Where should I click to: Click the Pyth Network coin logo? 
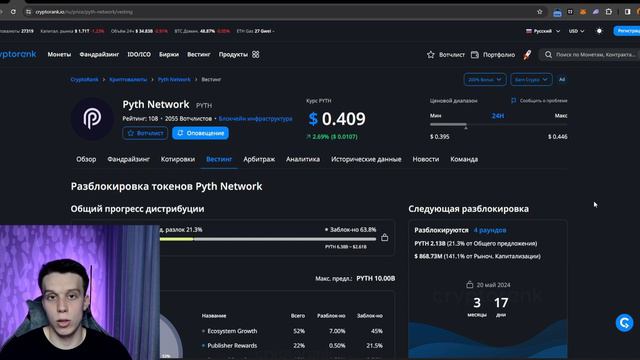tap(92, 119)
